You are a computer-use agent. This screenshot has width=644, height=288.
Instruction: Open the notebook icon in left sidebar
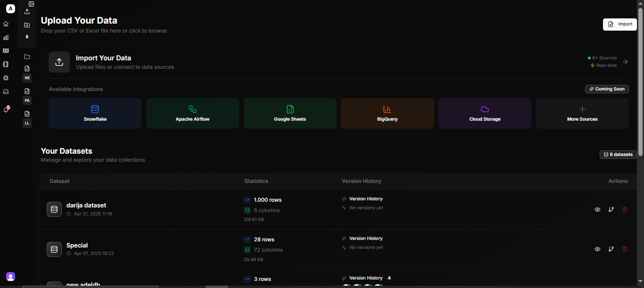tap(6, 64)
